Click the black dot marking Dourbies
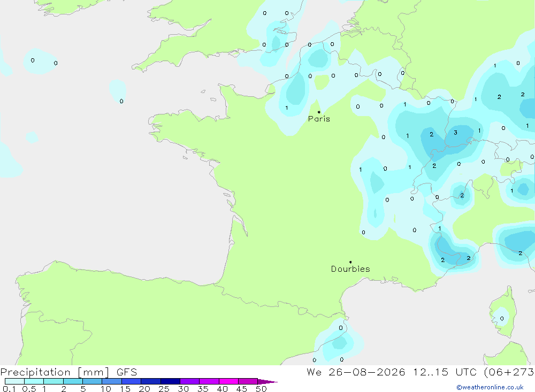The width and height of the screenshot is (535, 392). coord(350,262)
